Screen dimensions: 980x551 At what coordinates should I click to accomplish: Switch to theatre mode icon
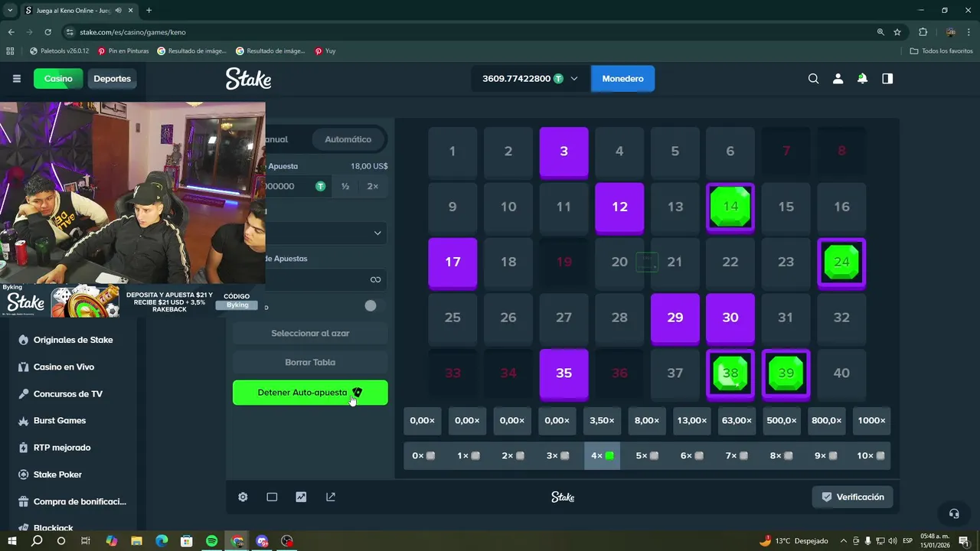[x=272, y=497]
